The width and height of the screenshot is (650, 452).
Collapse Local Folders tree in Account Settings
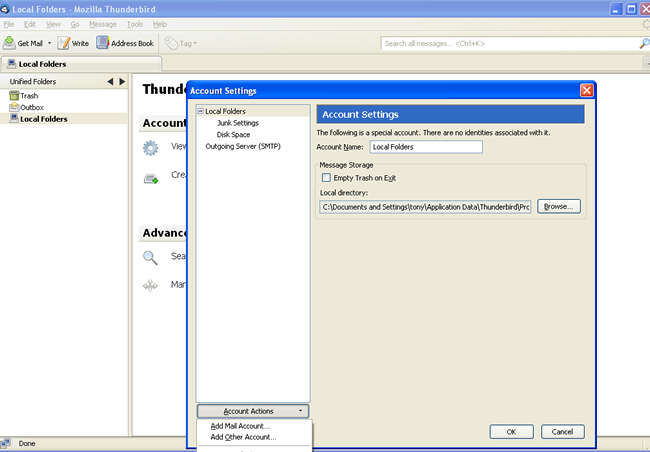pos(201,111)
